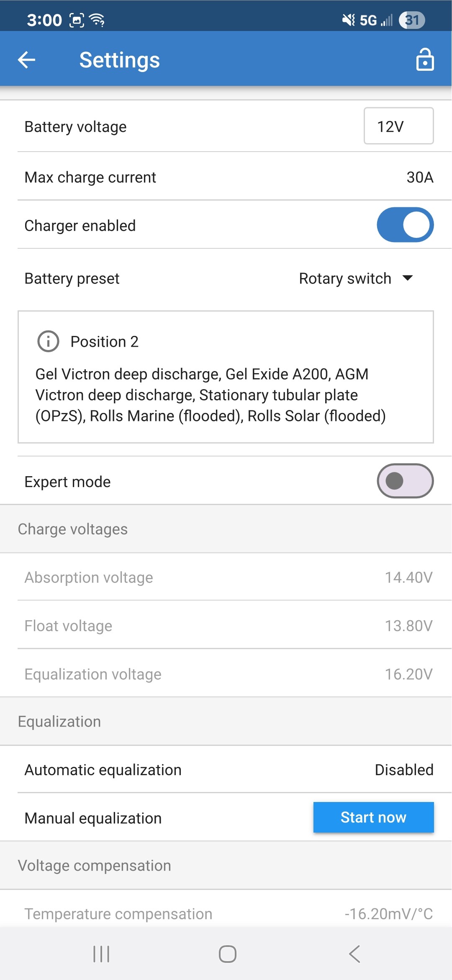Screen dimensions: 452x980
Task: Disable the Charger enabled switch
Action: pos(405,225)
